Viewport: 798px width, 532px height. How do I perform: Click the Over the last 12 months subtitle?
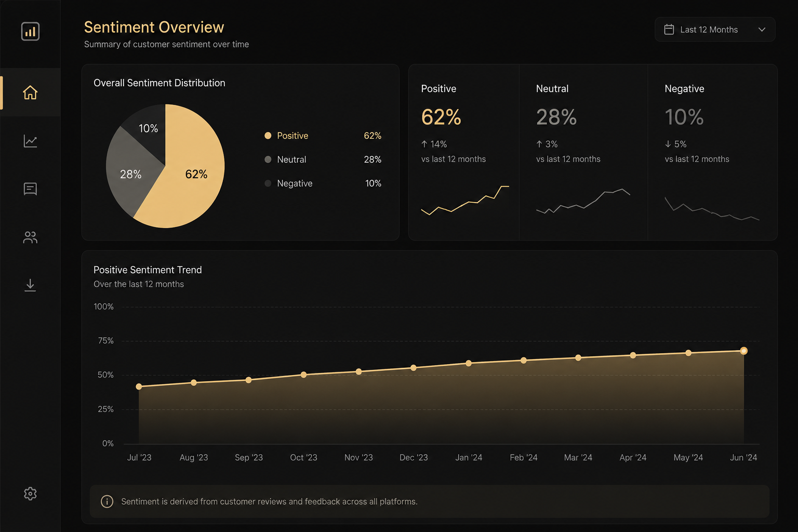[139, 284]
